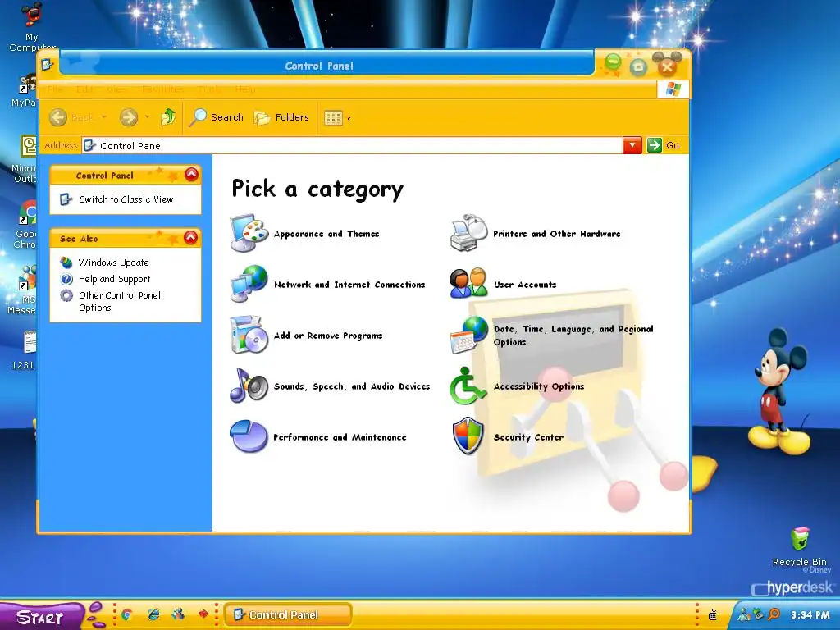
Task: Click the Pick a category heading
Action: point(317,189)
